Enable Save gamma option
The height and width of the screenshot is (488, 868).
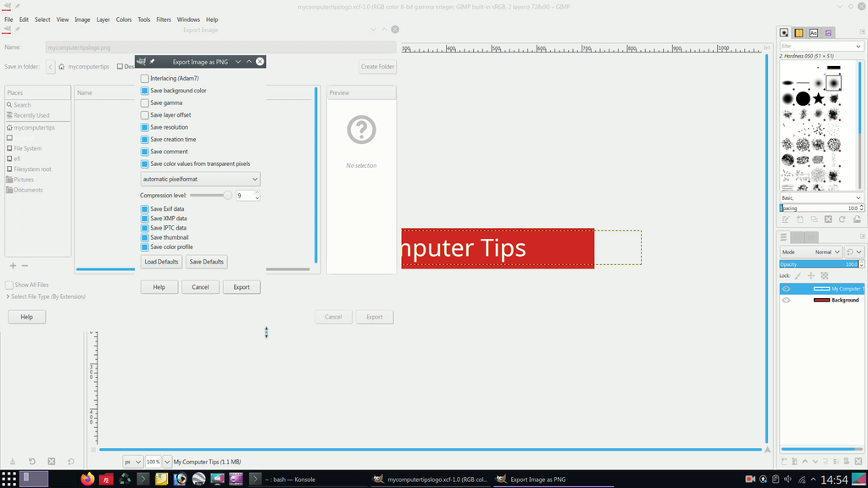(x=144, y=103)
